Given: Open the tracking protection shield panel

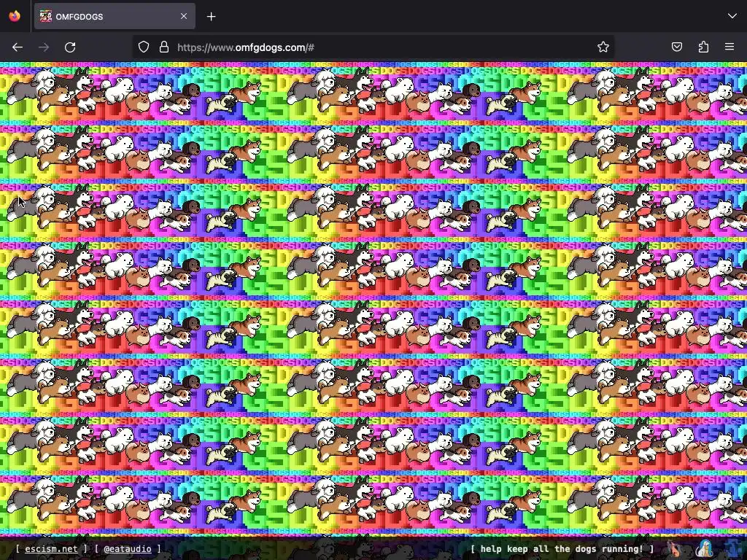Looking at the screenshot, I should coord(144,47).
